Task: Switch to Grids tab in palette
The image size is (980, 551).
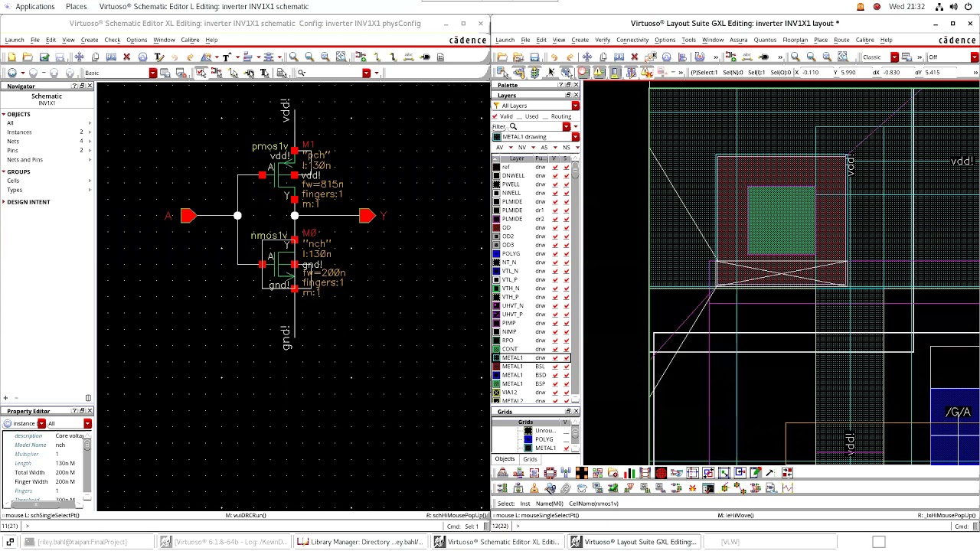Action: pos(530,459)
